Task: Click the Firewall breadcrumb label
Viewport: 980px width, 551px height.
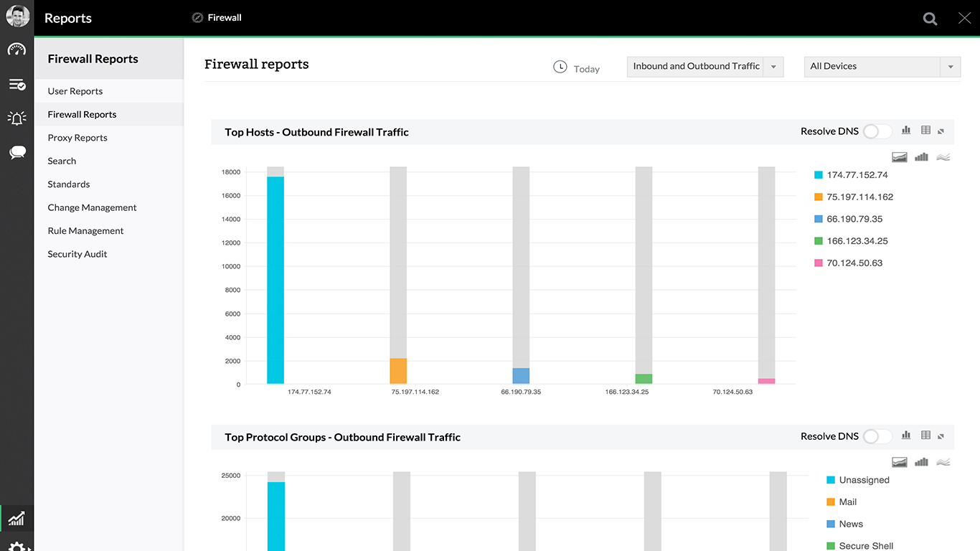Action: click(x=225, y=18)
